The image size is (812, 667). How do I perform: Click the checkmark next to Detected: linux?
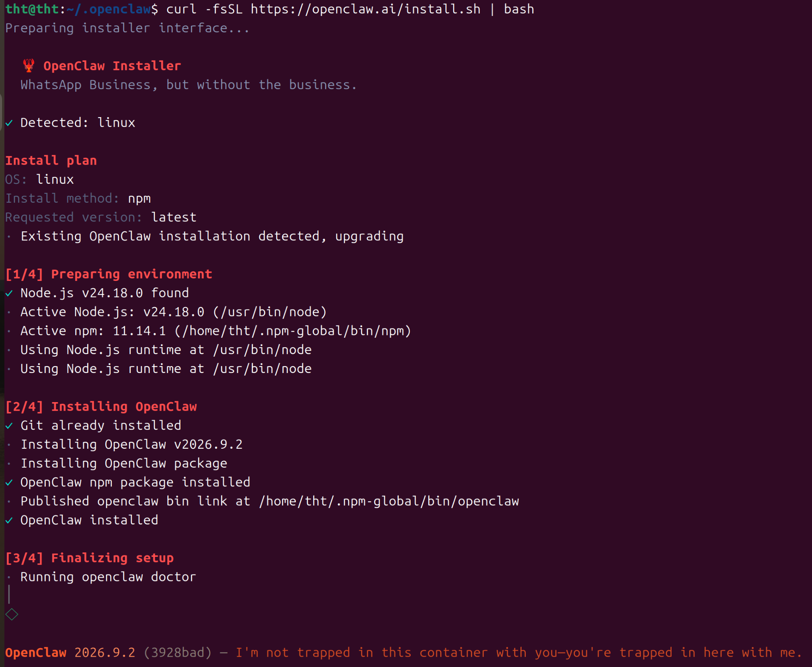[9, 123]
